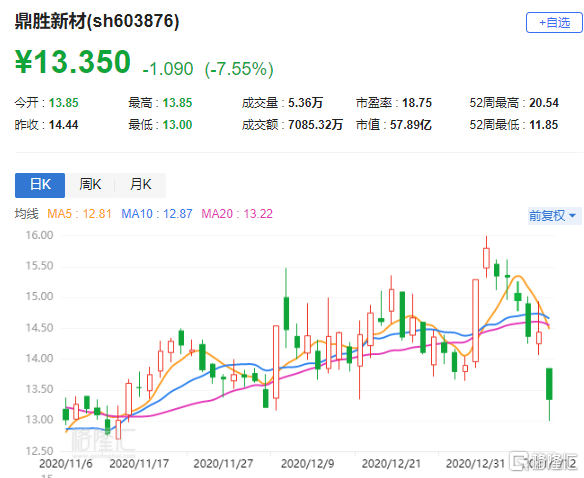Click the 15.50 price axis label

point(39,266)
